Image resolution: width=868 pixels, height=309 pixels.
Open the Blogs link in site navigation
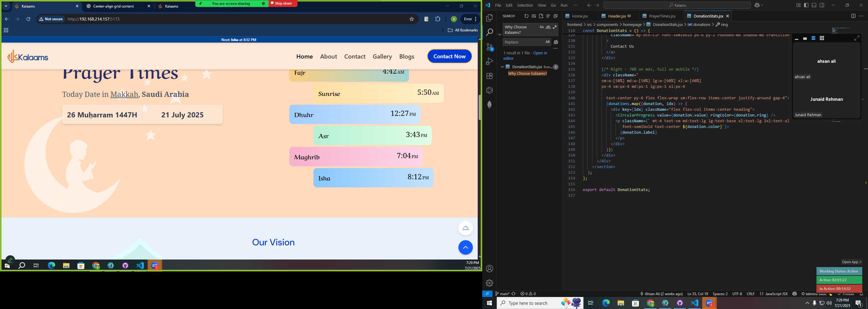[407, 56]
